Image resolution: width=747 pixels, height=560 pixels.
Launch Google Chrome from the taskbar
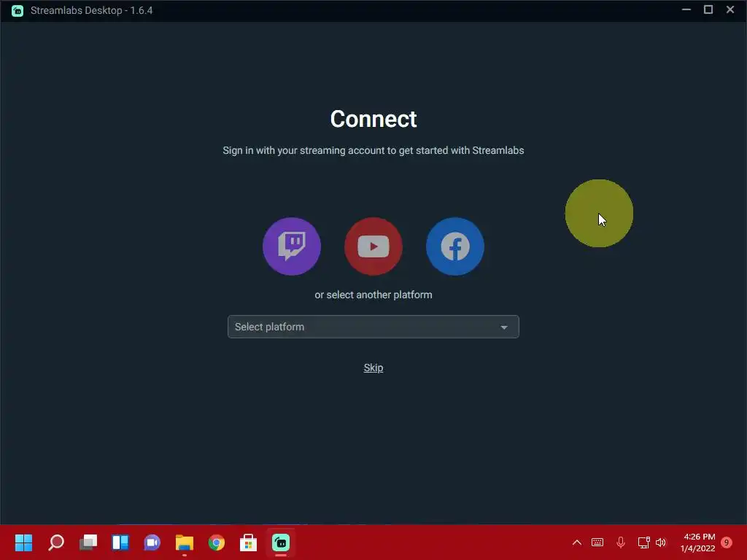(x=216, y=542)
